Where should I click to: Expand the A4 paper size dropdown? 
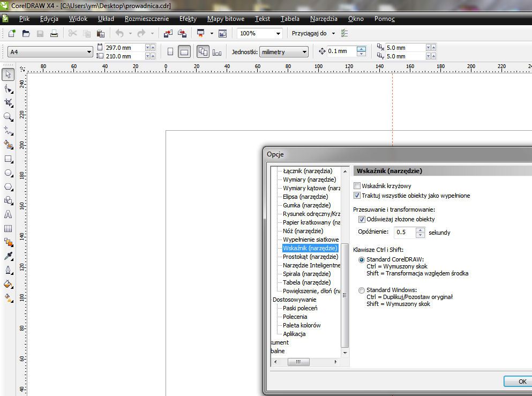click(89, 52)
